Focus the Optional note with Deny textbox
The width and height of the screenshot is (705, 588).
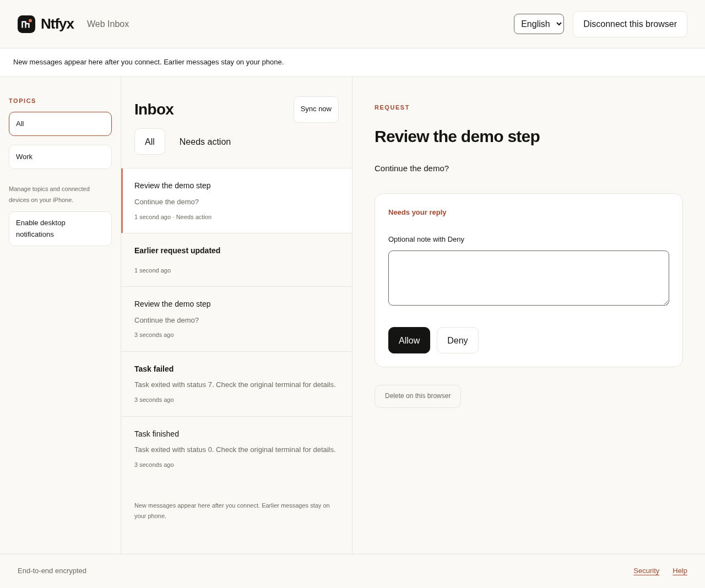pos(529,278)
